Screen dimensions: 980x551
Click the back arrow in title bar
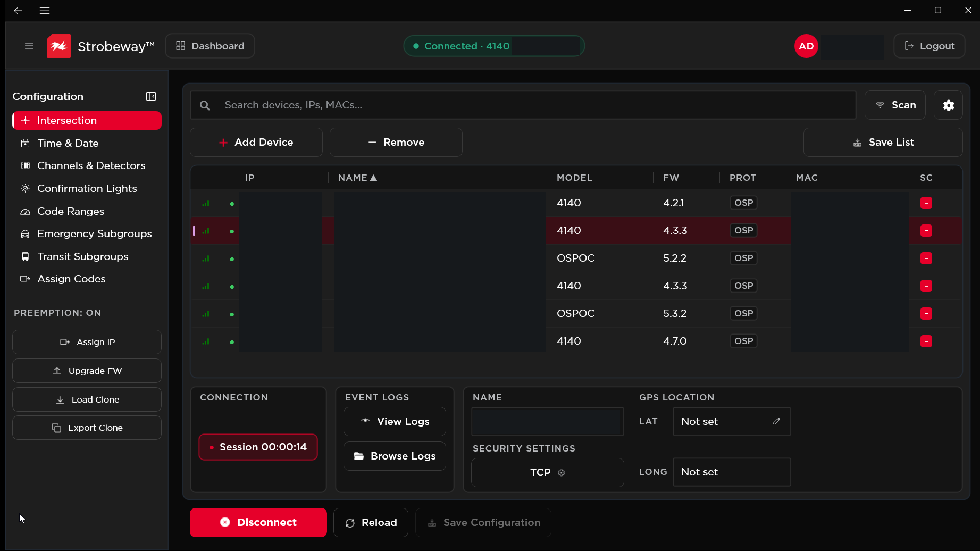click(18, 11)
